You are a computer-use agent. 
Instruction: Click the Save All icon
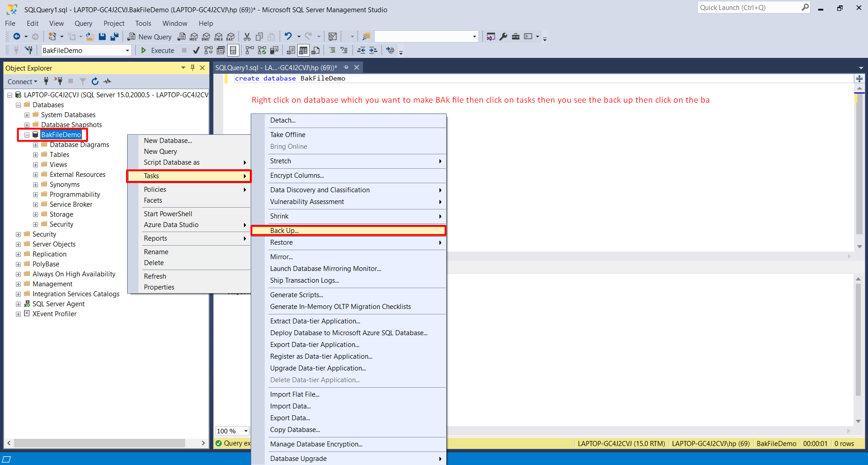114,37
